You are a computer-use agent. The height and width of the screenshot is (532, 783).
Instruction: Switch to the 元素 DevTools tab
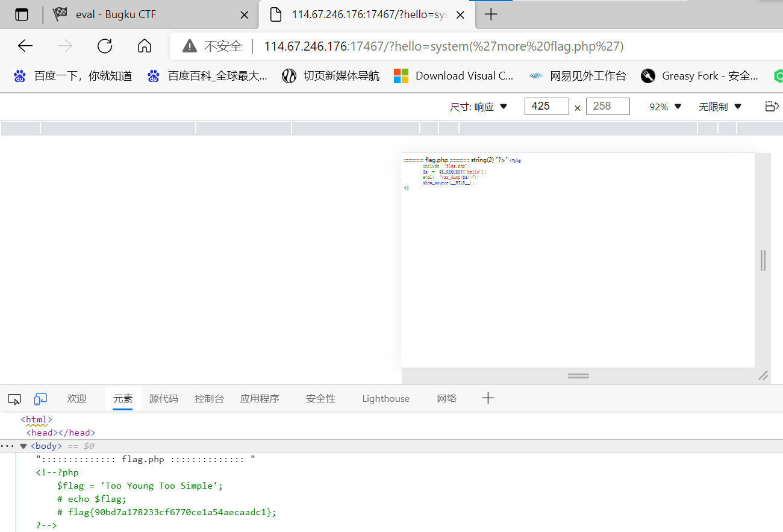[x=123, y=399]
